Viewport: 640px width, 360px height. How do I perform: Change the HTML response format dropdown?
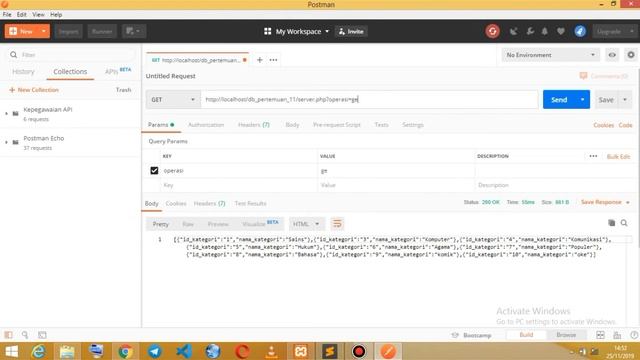point(306,224)
